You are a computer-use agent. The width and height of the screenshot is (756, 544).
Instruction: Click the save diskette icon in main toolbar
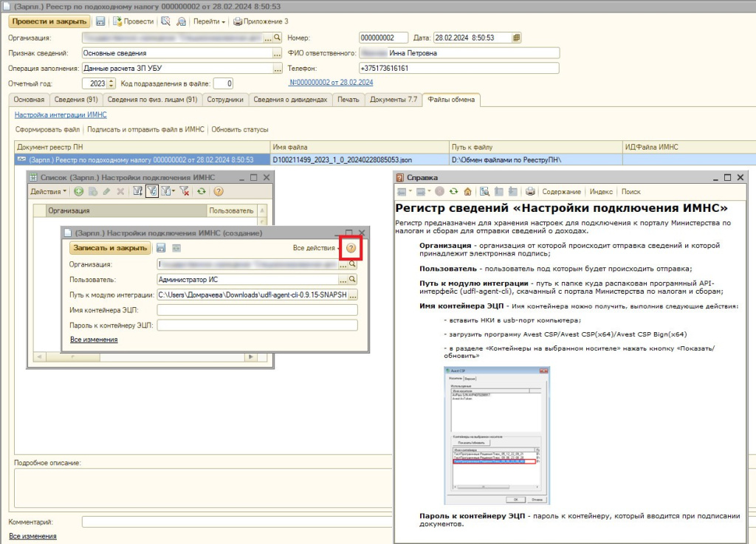100,21
